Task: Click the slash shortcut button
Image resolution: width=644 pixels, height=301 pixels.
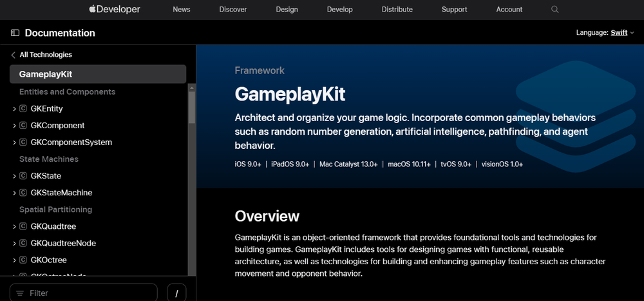Action: 176,293
